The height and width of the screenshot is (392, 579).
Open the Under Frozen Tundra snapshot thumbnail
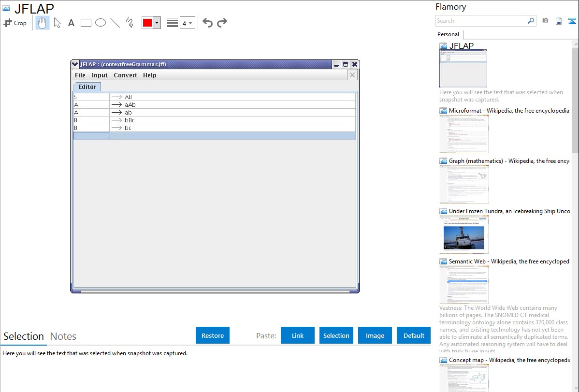pyautogui.click(x=464, y=234)
